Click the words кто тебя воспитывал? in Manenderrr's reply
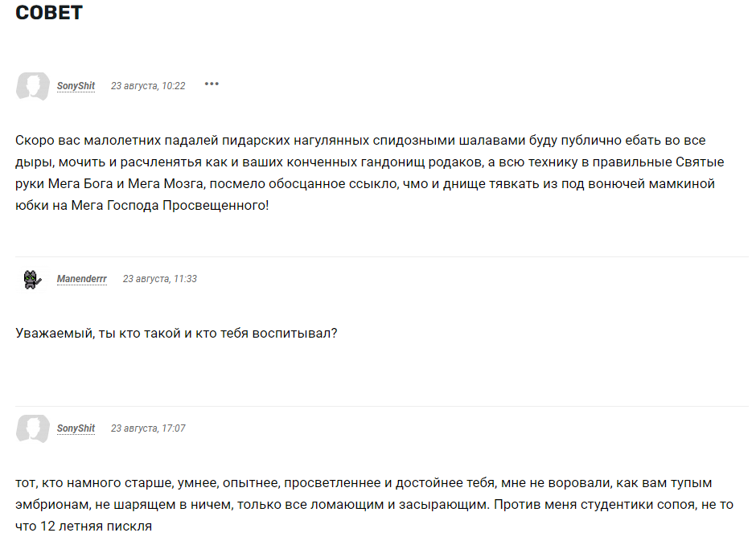Viewport: 756px width, 541px height. [266, 333]
